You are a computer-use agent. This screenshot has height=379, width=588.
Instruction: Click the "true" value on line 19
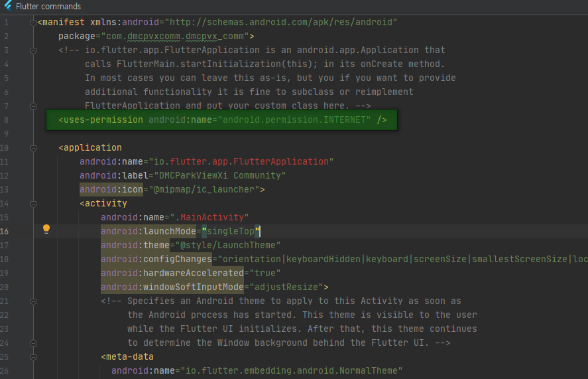coord(265,273)
